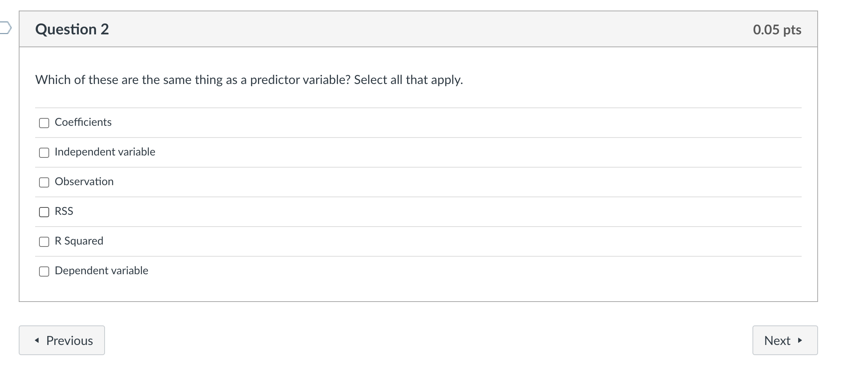868x368 pixels.
Task: Click the RSS answer label text
Action: point(64,211)
